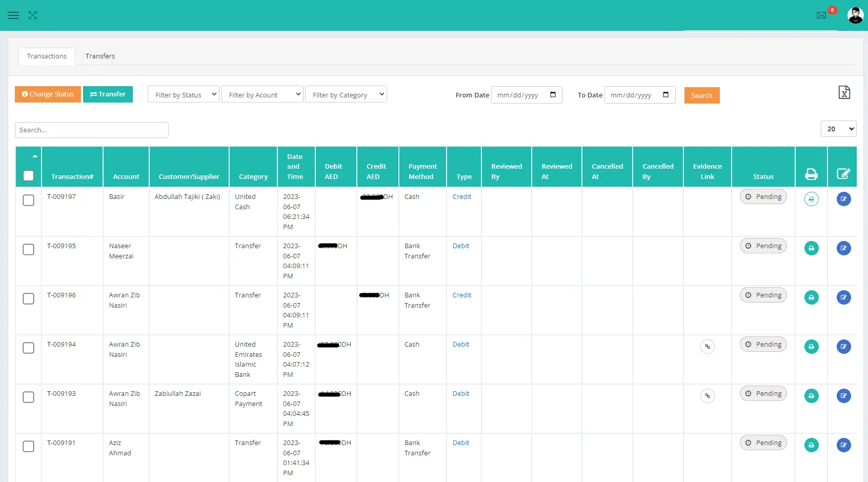Select all transactions header checkbox
868x482 pixels.
[x=29, y=176]
